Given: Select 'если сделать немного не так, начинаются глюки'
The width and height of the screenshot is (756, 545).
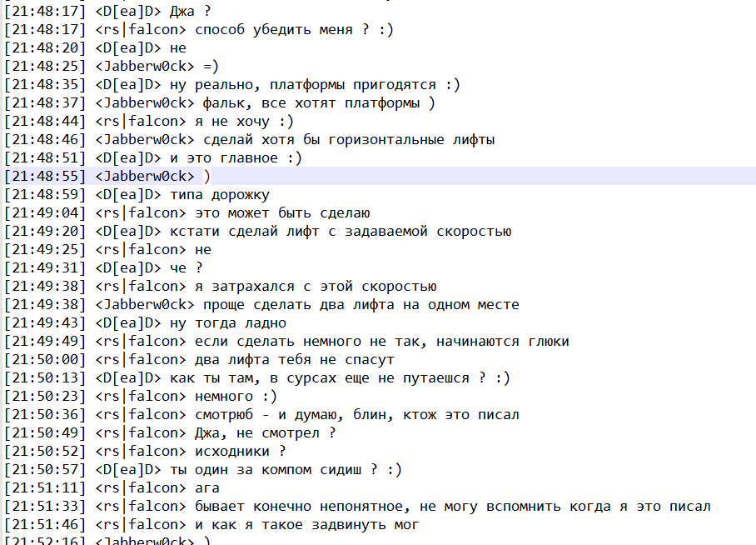Looking at the screenshot, I should coord(382,342).
